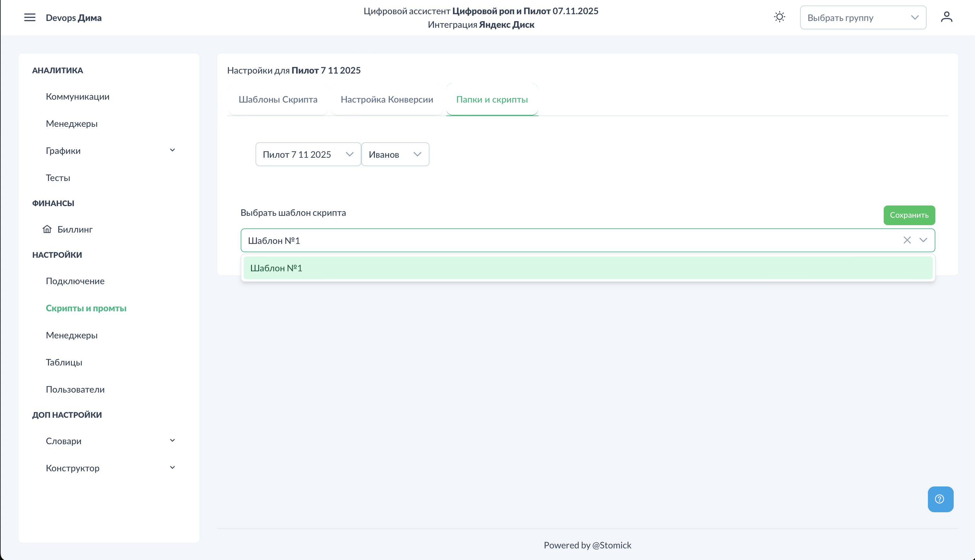The width and height of the screenshot is (975, 560).
Task: Open the Иванов manager dropdown
Action: [395, 154]
